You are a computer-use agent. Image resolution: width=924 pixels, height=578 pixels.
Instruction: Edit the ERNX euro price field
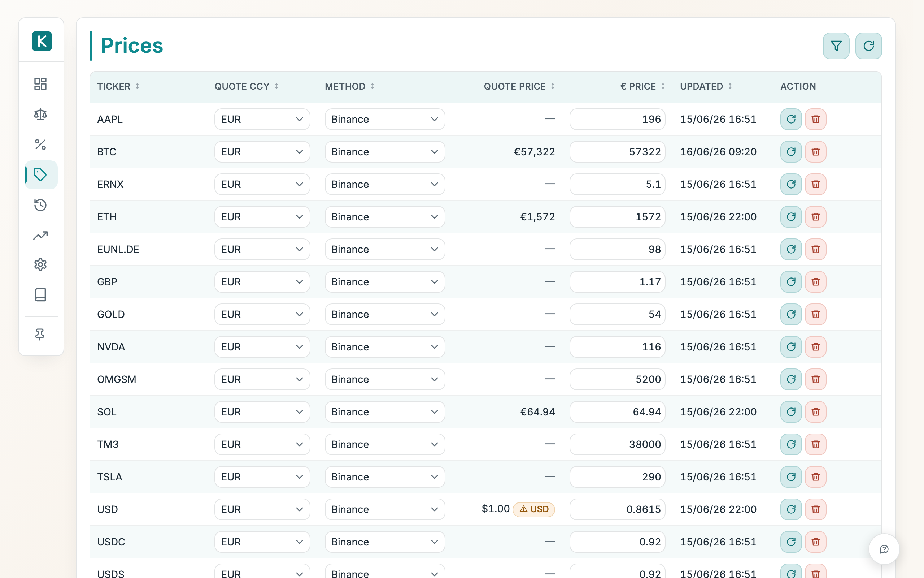pos(618,184)
